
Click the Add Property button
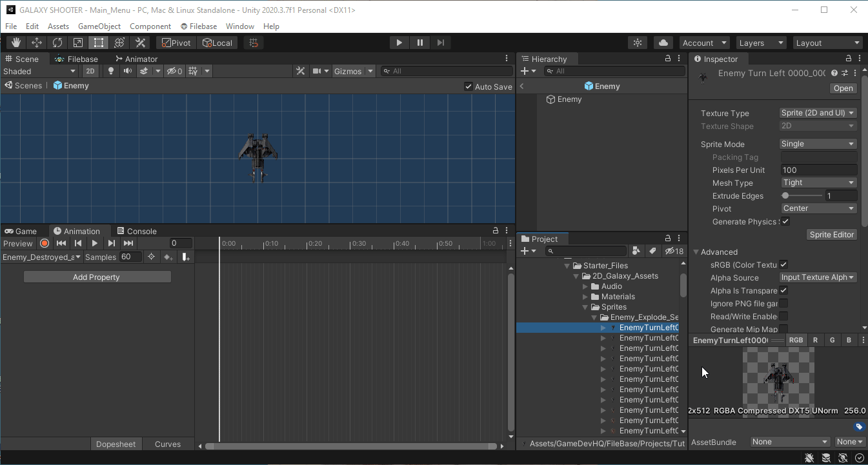pyautogui.click(x=97, y=277)
